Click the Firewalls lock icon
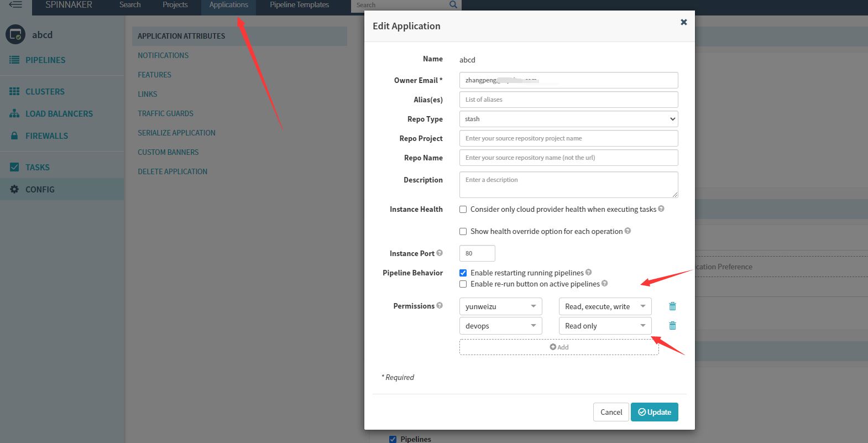The image size is (868, 443). [14, 135]
